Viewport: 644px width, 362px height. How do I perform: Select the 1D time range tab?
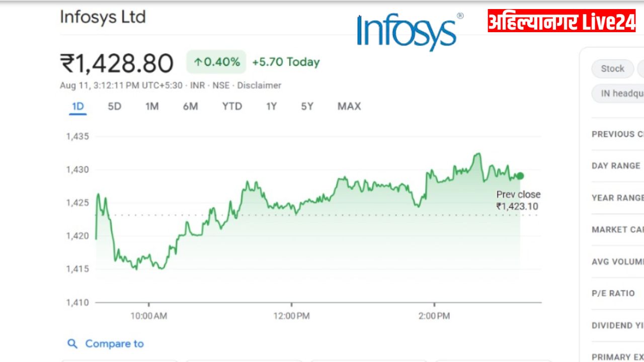(x=77, y=106)
